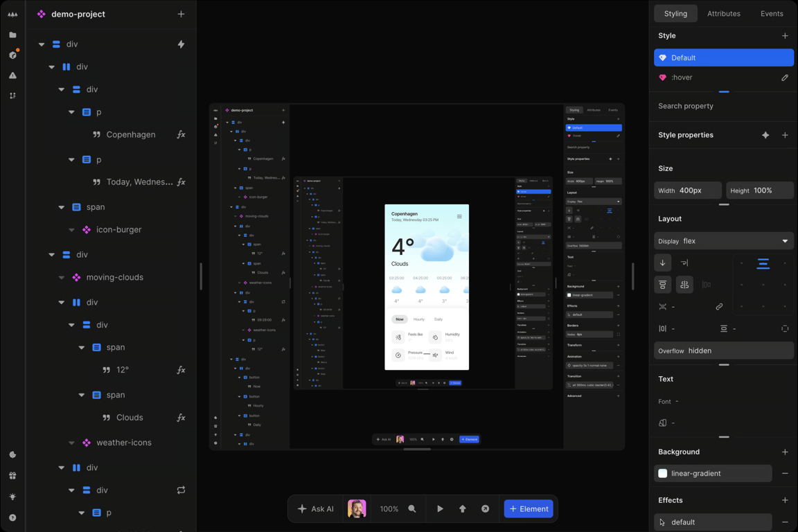798x532 pixels.
Task: Open the Display flex dropdown
Action: (x=723, y=240)
